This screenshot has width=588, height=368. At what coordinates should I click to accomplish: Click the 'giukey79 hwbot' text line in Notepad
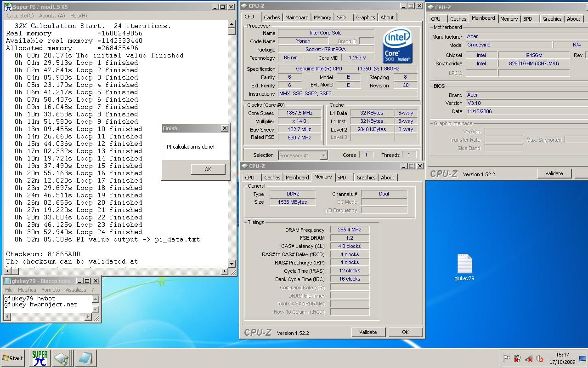[29, 298]
